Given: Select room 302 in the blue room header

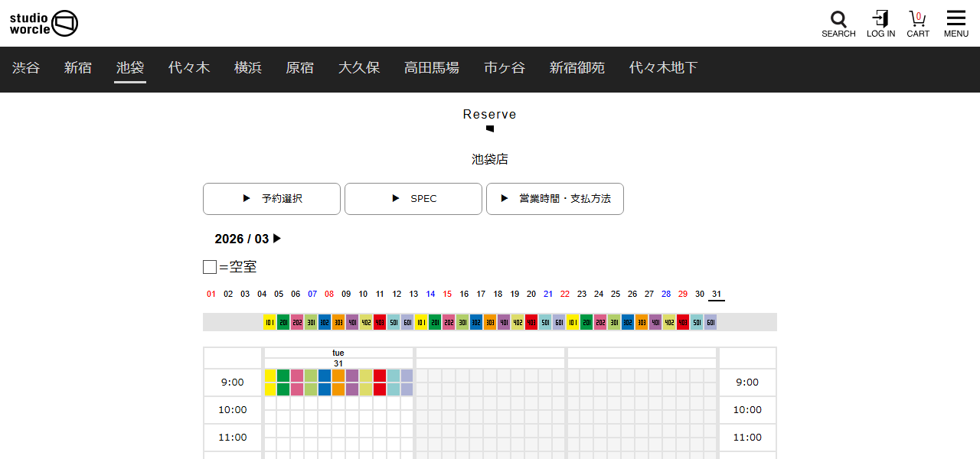Looking at the screenshot, I should tap(324, 322).
